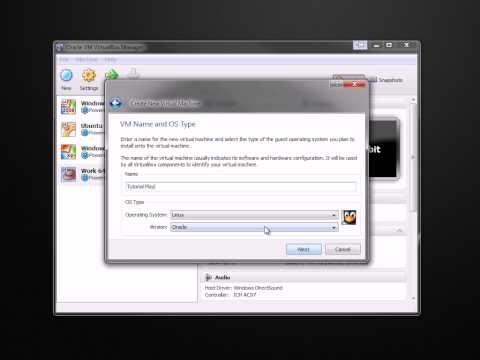Click the Name input field with Tutorial text
Image resolution: width=480 pixels, height=360 pixels.
[x=241, y=187]
